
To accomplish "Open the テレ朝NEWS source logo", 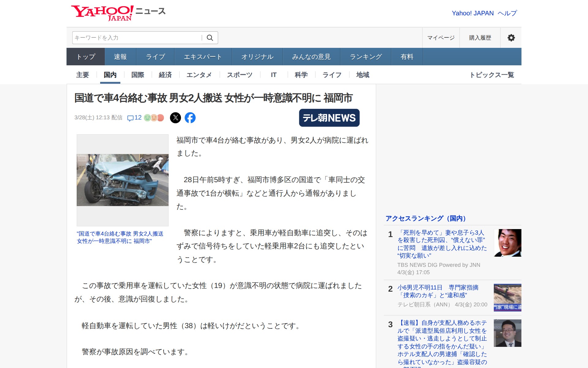I will point(329,117).
